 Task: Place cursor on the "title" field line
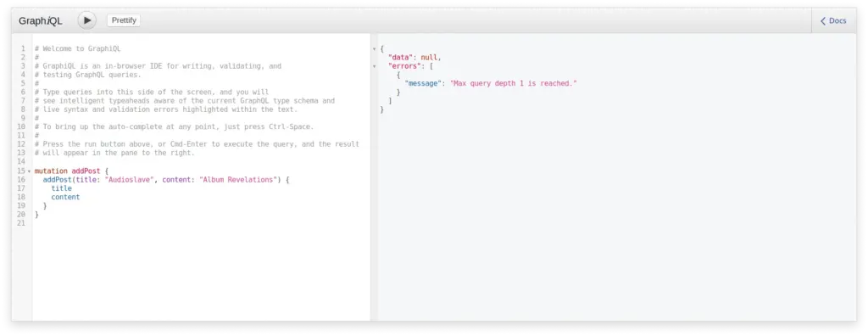(x=61, y=188)
